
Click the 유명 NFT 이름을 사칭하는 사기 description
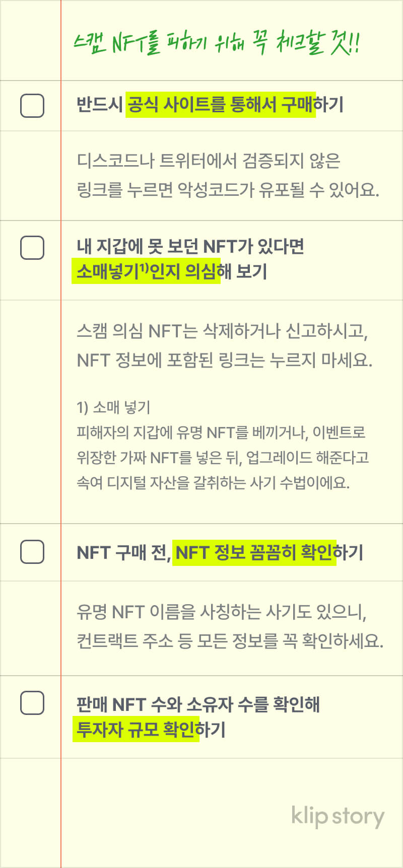pos(222,612)
